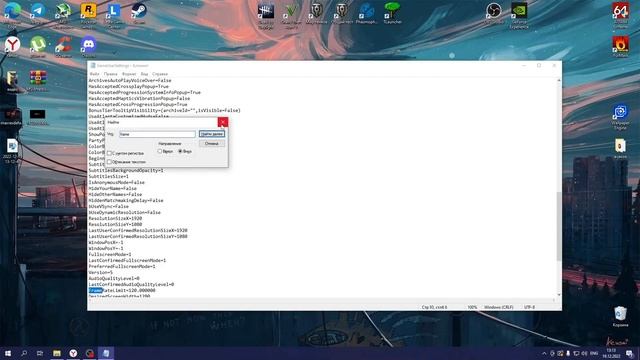The image size is (640, 360).
Task: Open the View menu in Notepad
Action: pyautogui.click(x=144, y=74)
